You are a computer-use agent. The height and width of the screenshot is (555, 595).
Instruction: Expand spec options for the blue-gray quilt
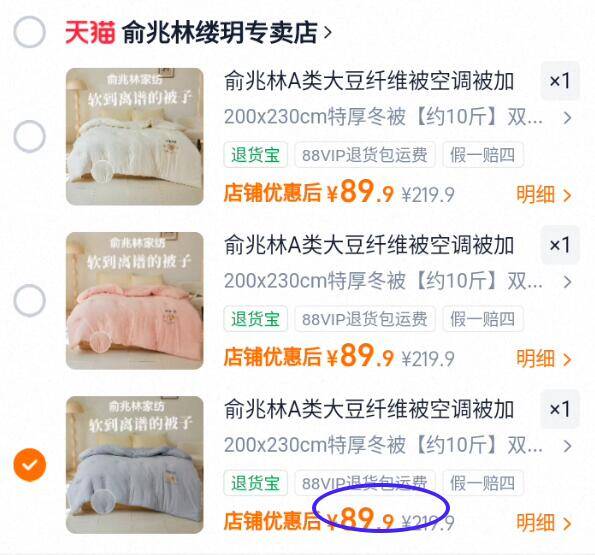coord(398,446)
